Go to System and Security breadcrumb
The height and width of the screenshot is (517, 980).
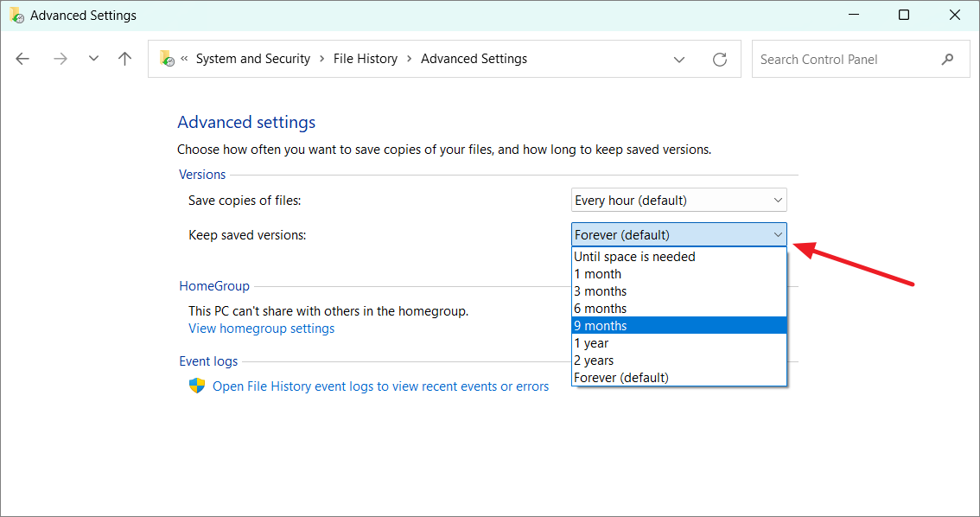click(252, 59)
